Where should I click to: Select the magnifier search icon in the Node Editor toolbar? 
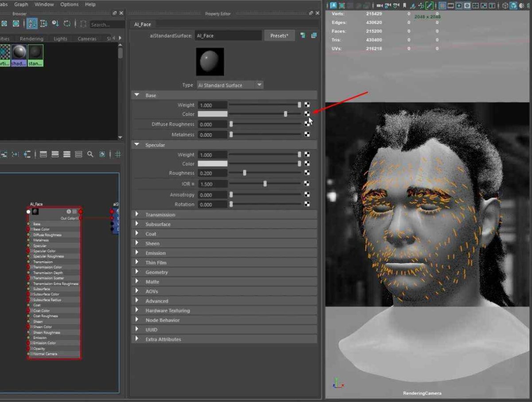pyautogui.click(x=90, y=154)
